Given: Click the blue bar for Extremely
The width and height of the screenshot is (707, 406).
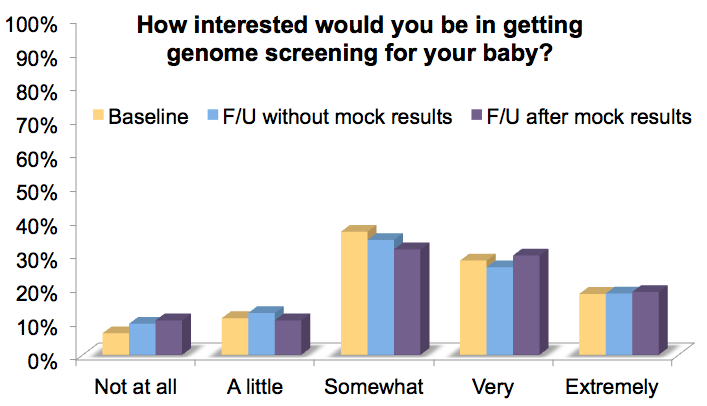Looking at the screenshot, I should coord(619,324).
